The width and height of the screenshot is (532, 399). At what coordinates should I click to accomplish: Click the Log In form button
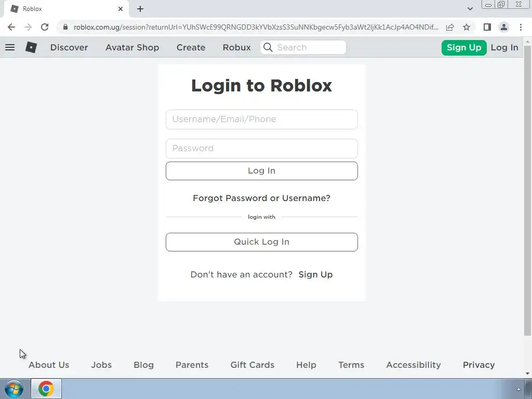pos(262,170)
